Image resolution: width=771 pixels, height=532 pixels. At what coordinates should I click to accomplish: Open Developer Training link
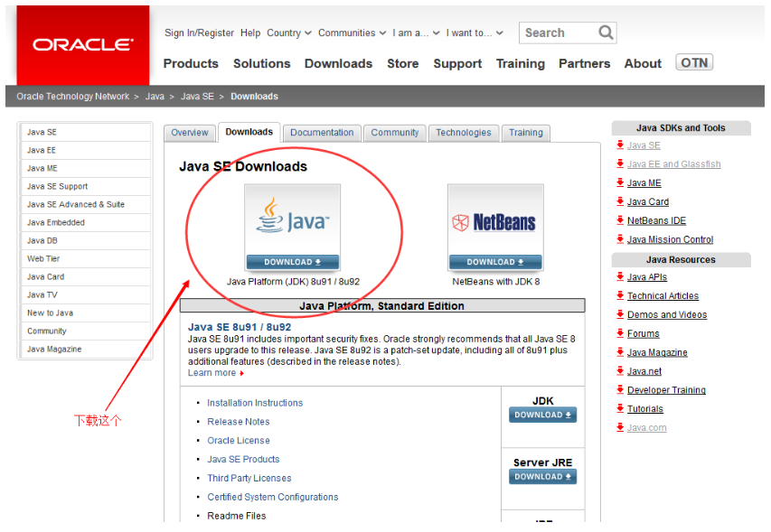666,390
